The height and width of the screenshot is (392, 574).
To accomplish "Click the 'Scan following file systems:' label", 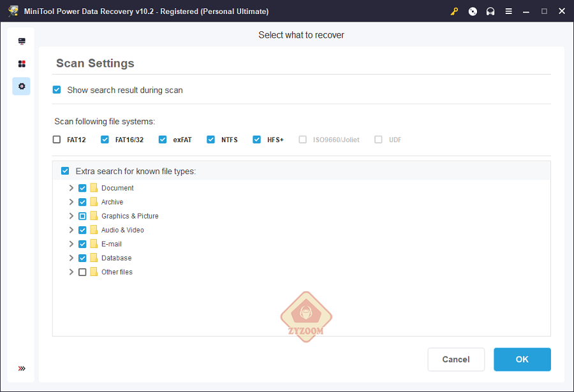I will pos(105,121).
